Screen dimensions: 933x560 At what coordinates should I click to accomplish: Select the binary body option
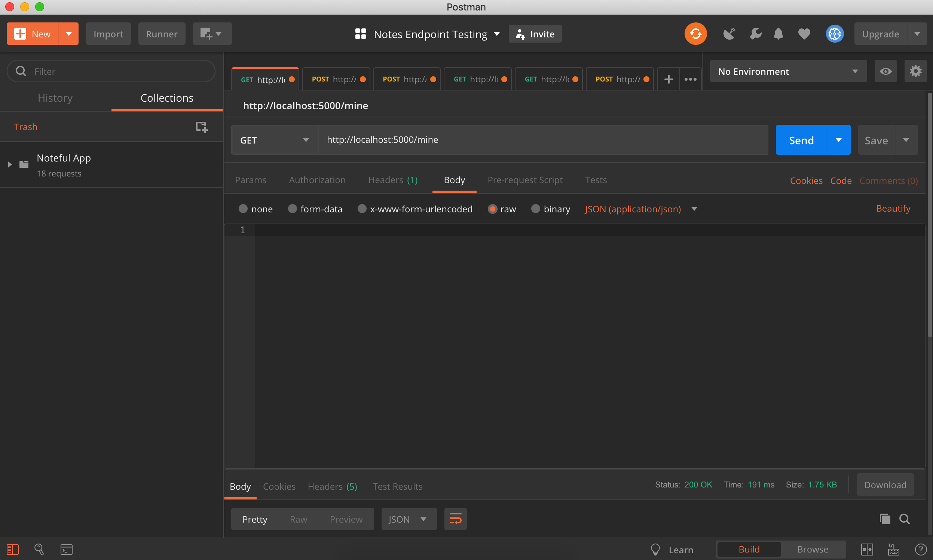(x=535, y=209)
